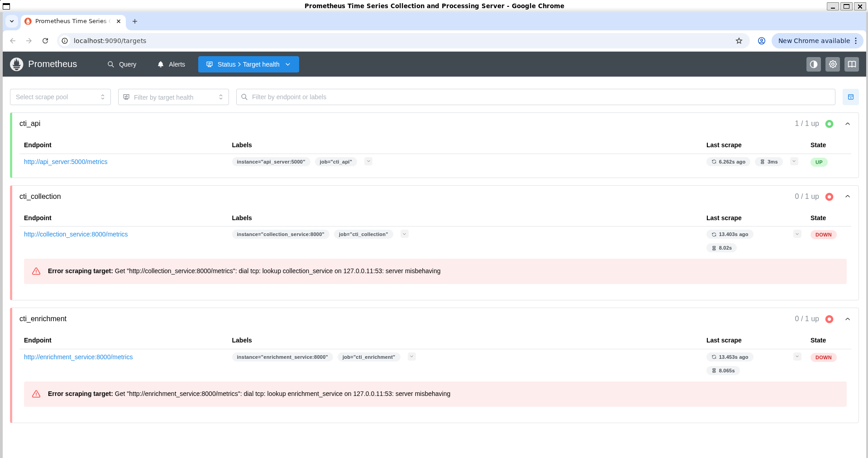Viewport: 868px width, 458px height.
Task: Open the documentation book icon
Action: pyautogui.click(x=852, y=64)
